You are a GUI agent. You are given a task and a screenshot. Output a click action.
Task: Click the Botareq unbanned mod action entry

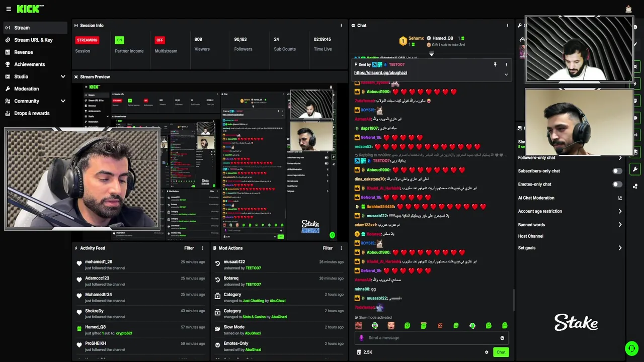tap(279, 281)
